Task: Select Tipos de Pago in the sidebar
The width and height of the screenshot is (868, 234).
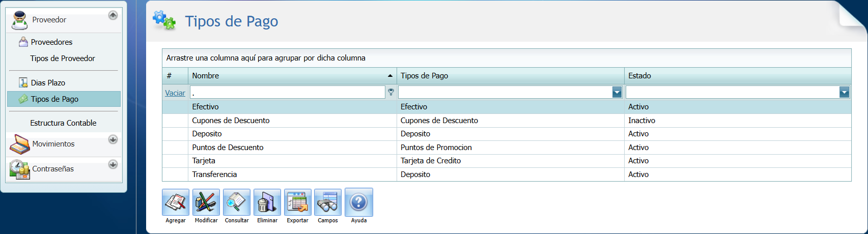Action: pyautogui.click(x=64, y=99)
